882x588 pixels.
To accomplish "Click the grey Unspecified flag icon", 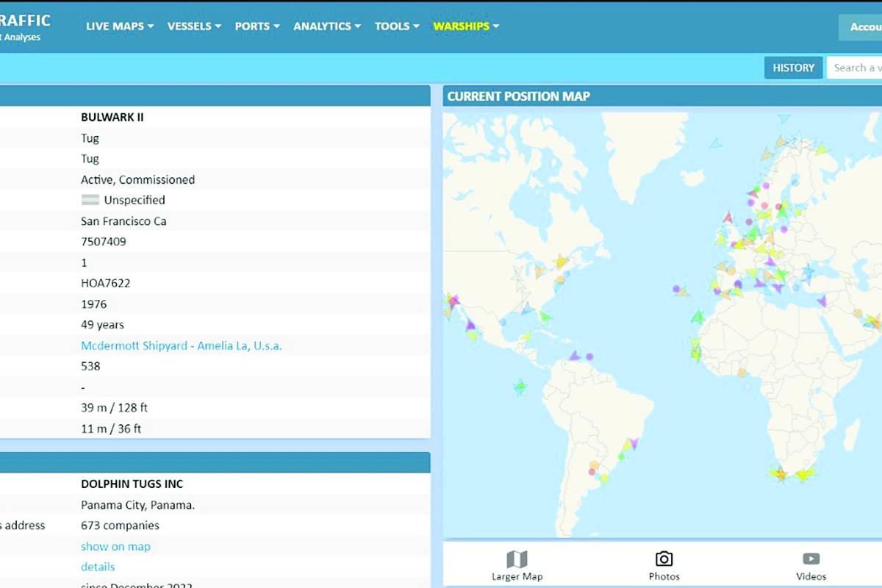I will 90,200.
